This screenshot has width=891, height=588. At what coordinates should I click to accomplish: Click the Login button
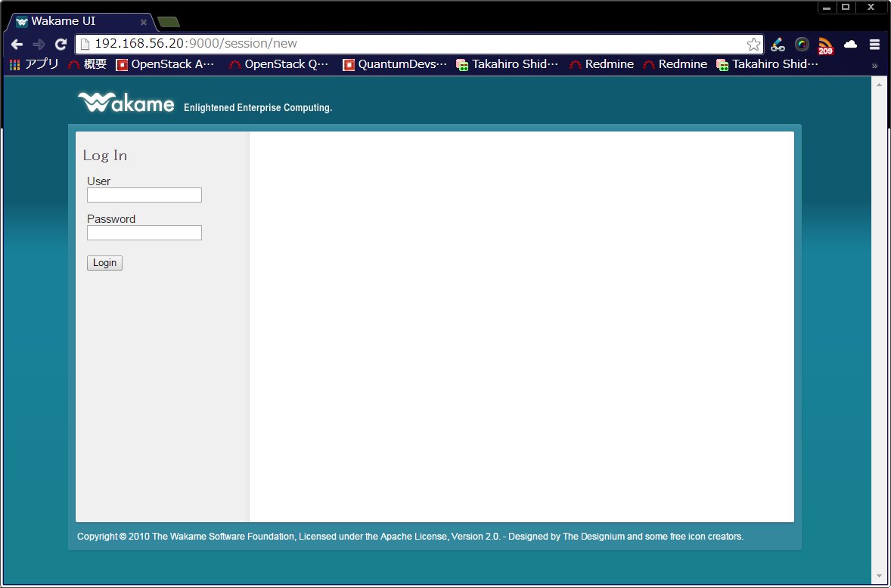tap(104, 263)
